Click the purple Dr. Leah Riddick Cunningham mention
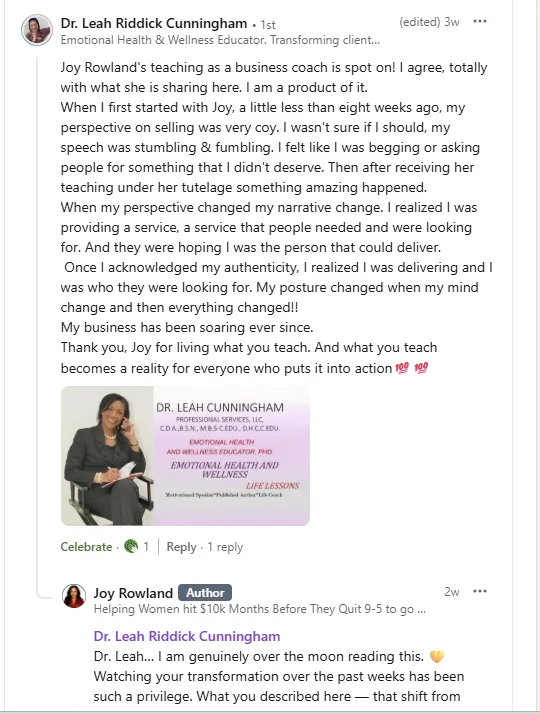 click(x=187, y=636)
